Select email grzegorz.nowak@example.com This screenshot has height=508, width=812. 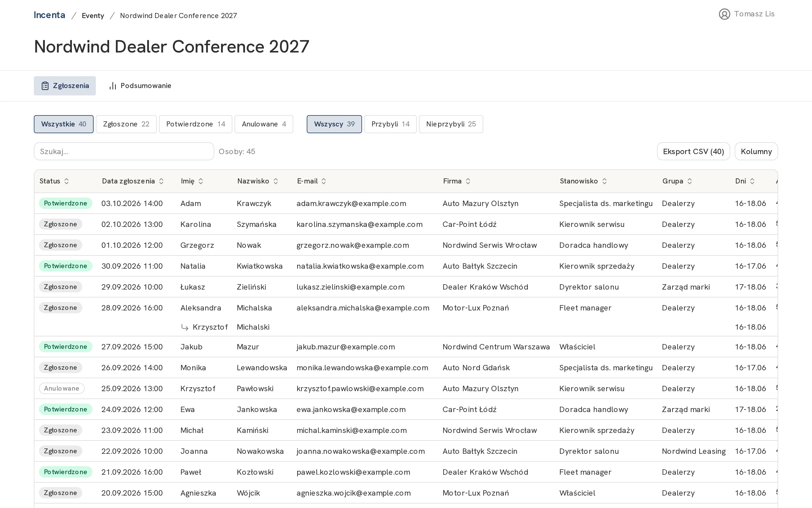point(353,245)
